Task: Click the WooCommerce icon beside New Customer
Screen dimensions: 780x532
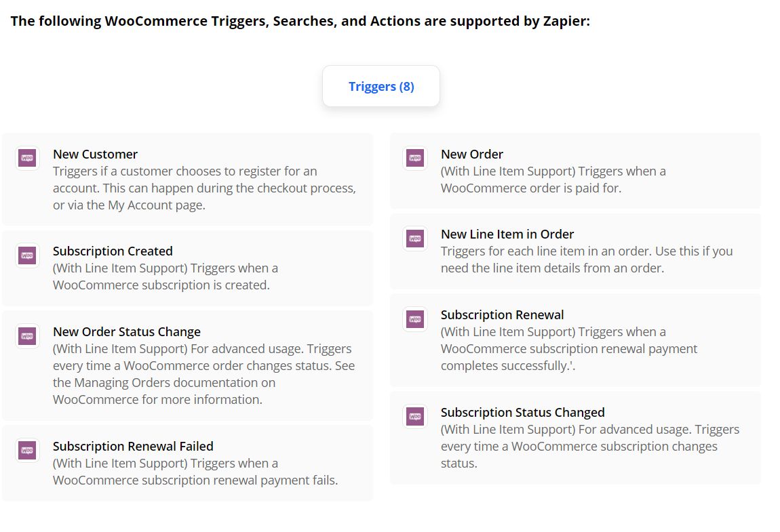Action: 27,159
